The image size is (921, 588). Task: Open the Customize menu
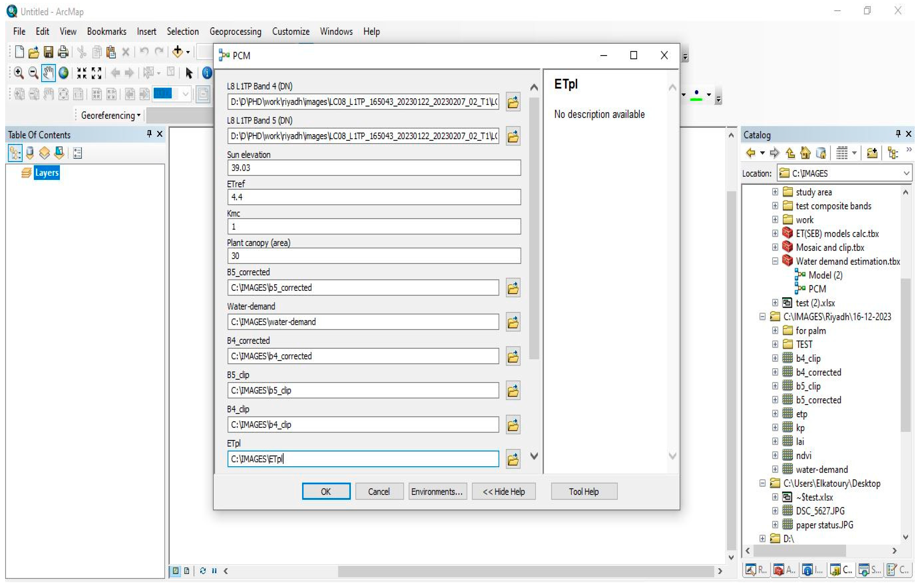pyautogui.click(x=291, y=31)
